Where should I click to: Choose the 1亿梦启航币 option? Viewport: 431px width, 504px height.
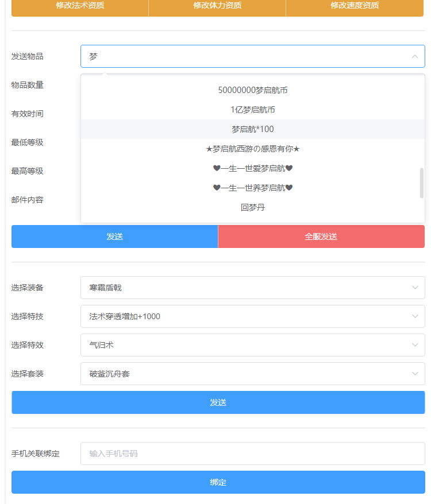coord(252,110)
